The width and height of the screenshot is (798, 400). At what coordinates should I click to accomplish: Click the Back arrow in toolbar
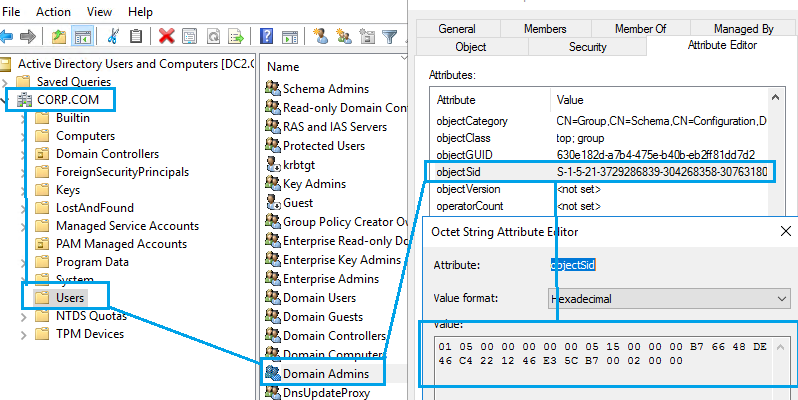pos(7,36)
